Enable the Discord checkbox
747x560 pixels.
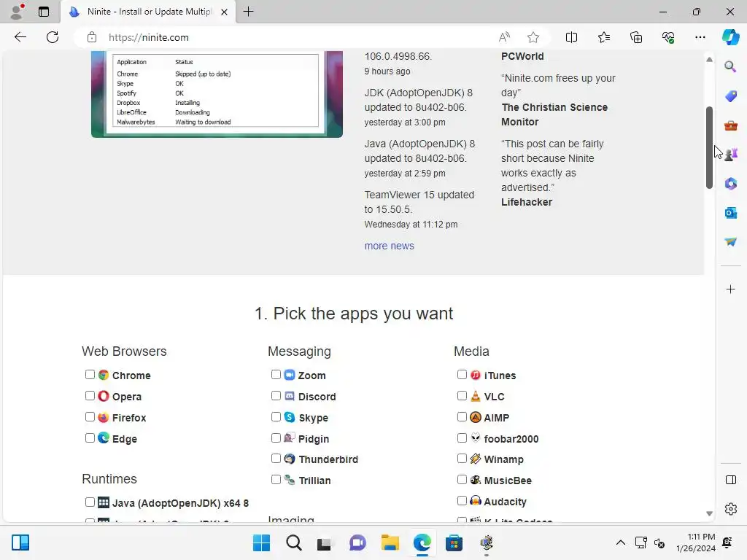coord(276,395)
